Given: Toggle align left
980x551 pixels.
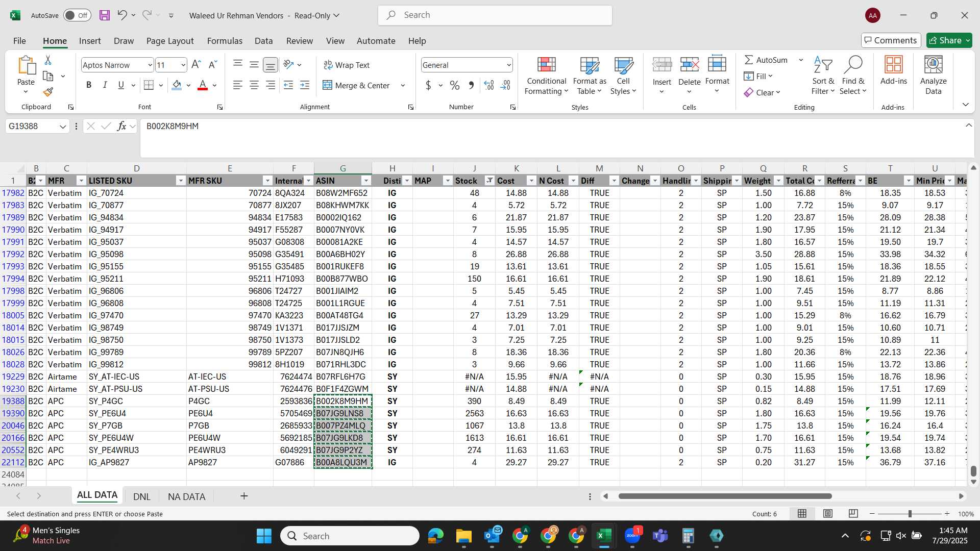Looking at the screenshot, I should 238,85.
